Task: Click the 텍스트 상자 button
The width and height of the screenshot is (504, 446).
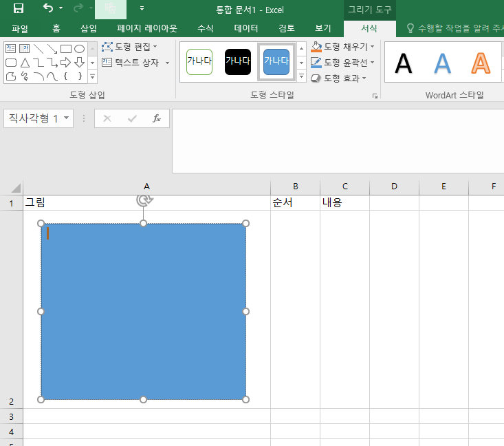Action: [130, 63]
